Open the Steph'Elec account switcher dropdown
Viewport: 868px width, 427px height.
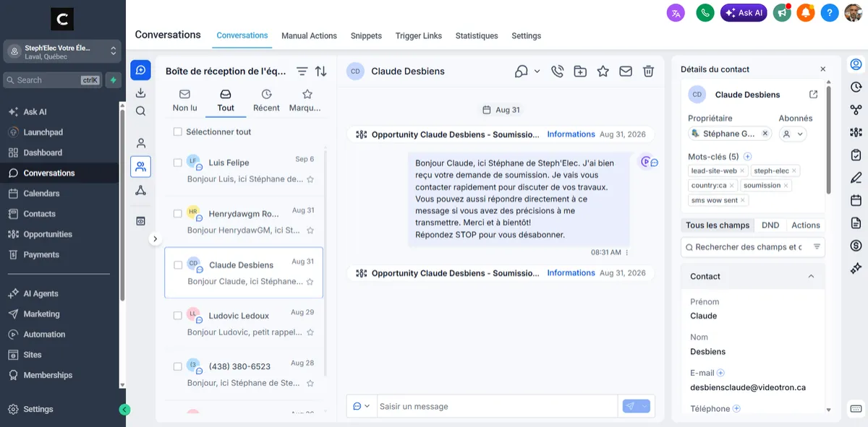(x=61, y=51)
